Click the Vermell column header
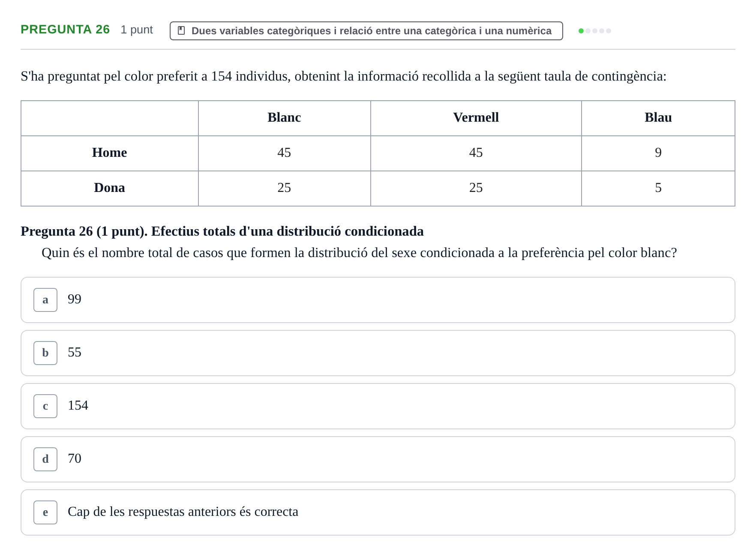The height and width of the screenshot is (557, 756). click(x=476, y=118)
